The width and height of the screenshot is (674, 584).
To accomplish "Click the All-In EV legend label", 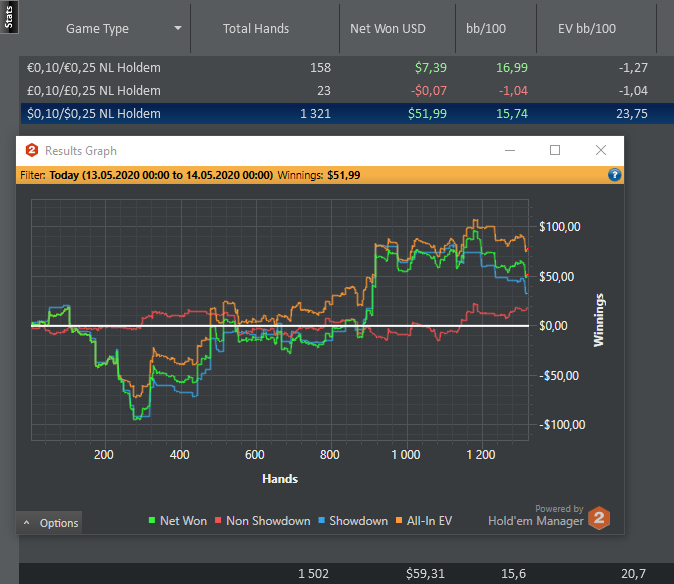I will 429,521.
